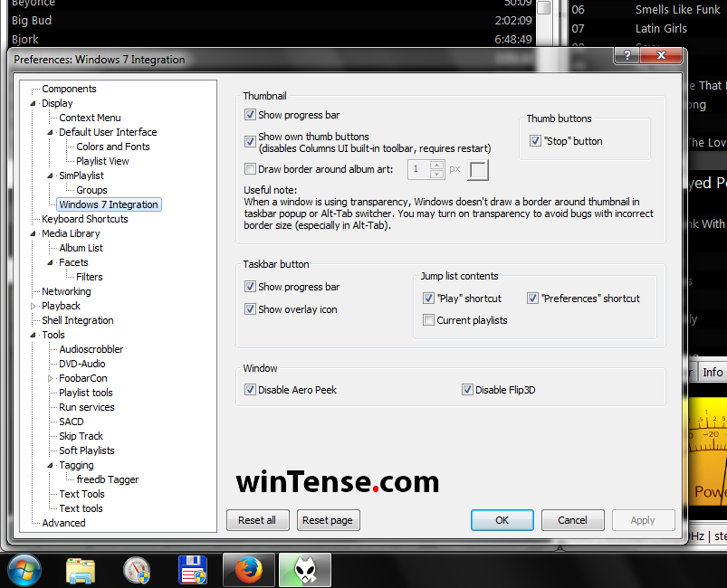This screenshot has height=588, width=727.
Task: Open the floppy disk app on taskbar
Action: point(193,570)
